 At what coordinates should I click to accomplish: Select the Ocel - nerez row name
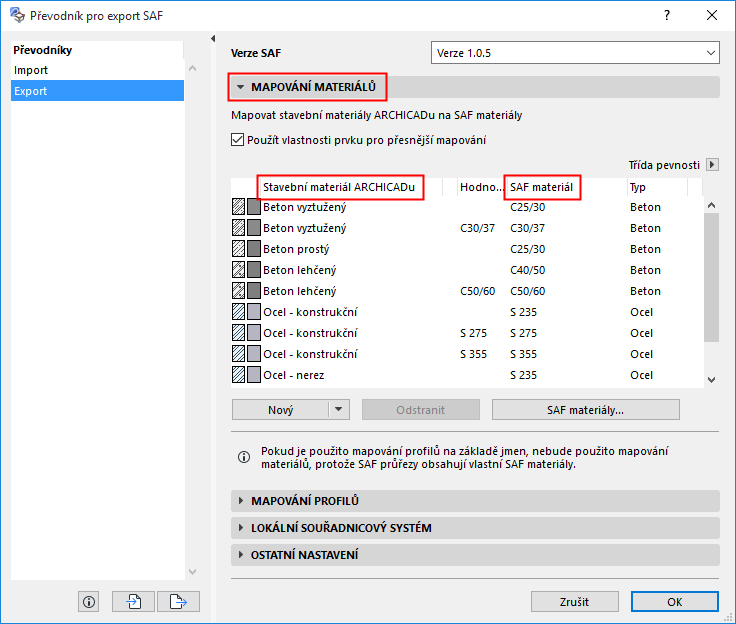click(293, 375)
